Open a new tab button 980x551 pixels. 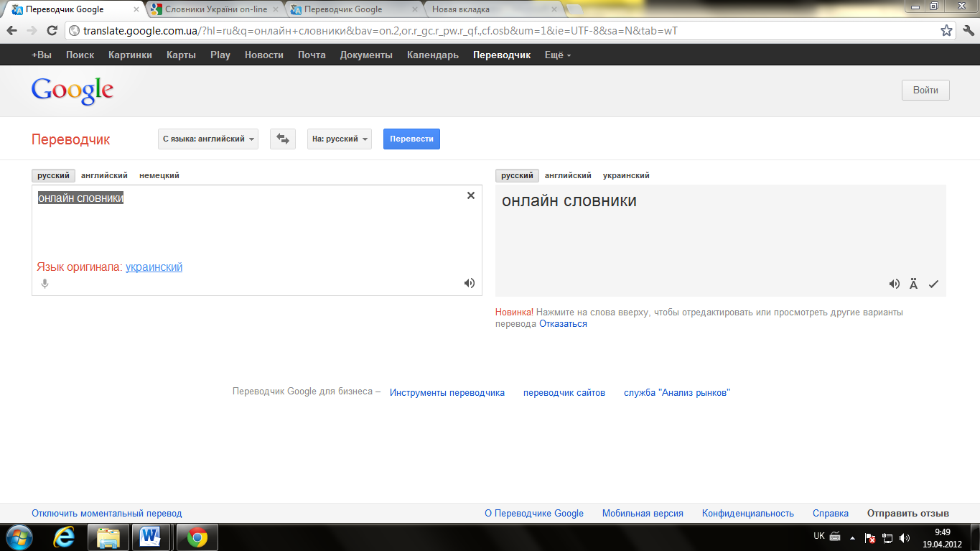[x=574, y=10]
